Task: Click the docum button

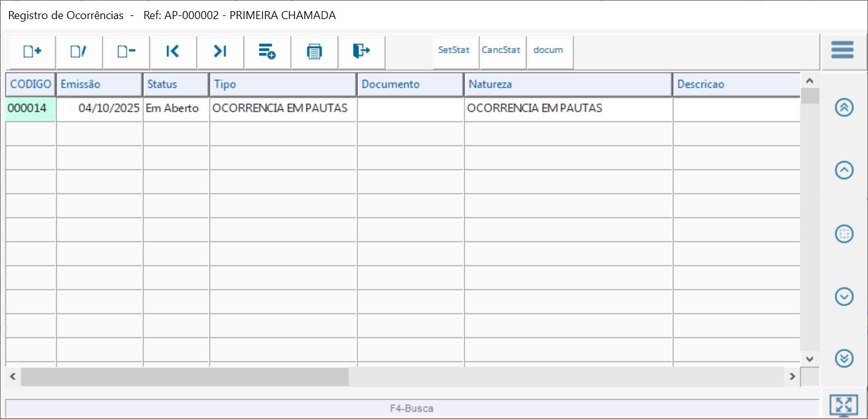Action: tap(548, 50)
